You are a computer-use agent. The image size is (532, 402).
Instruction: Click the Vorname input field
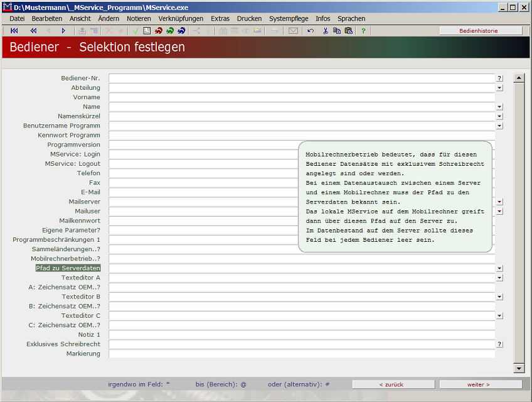301,97
